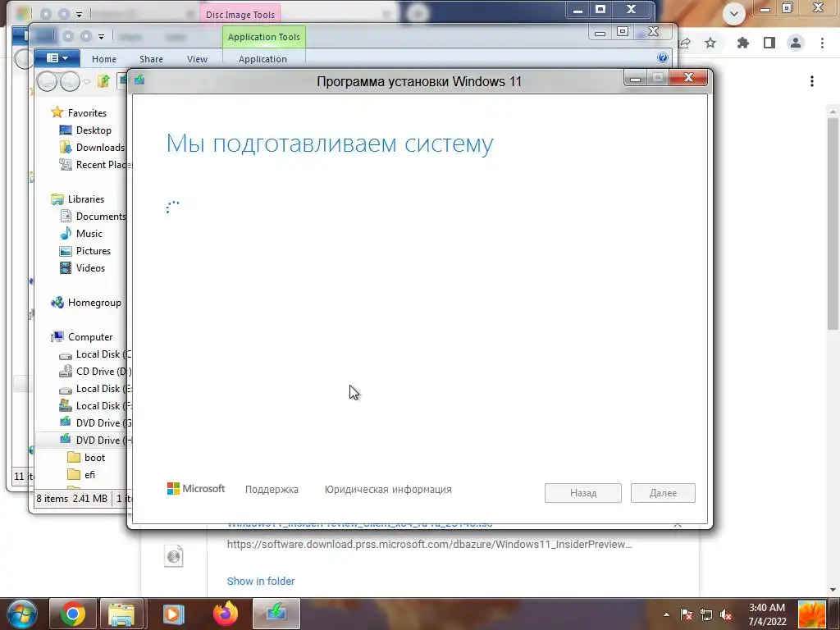Open the Chrome three-dot menu
This screenshot has height=630, width=840.
pos(822,43)
